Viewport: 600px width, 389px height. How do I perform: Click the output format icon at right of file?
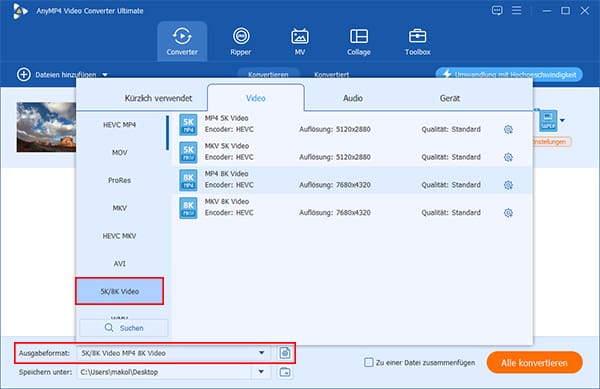(x=548, y=120)
